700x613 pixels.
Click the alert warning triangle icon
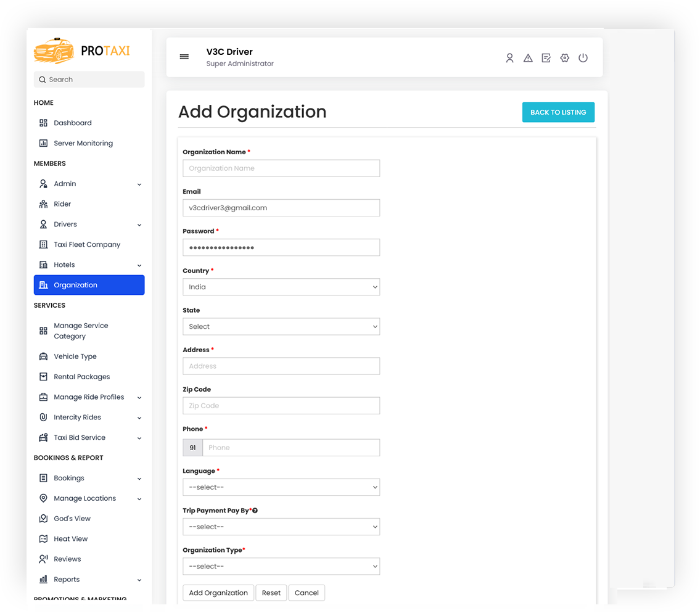pyautogui.click(x=528, y=57)
